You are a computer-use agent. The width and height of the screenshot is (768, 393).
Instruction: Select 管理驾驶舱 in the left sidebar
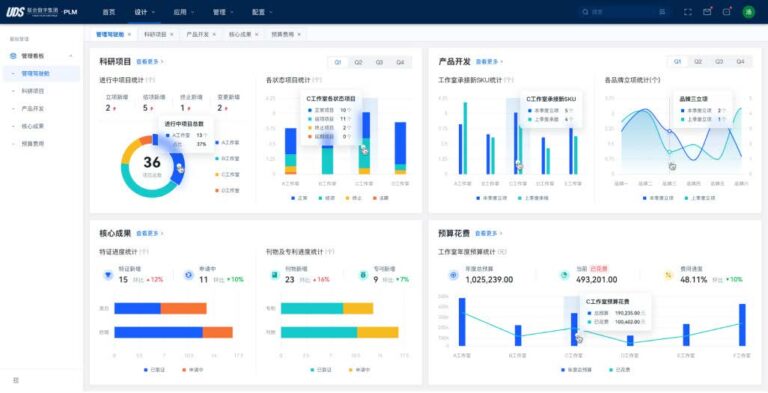(x=41, y=74)
